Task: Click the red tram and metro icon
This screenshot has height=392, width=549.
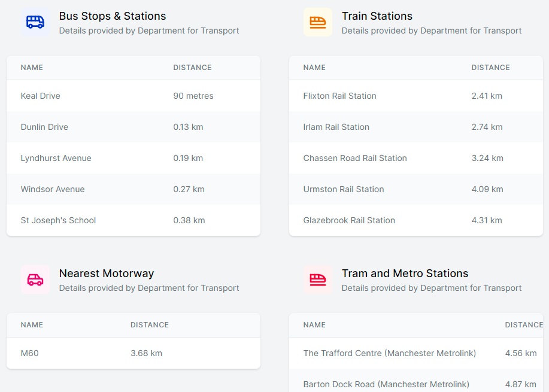Action: (x=318, y=279)
